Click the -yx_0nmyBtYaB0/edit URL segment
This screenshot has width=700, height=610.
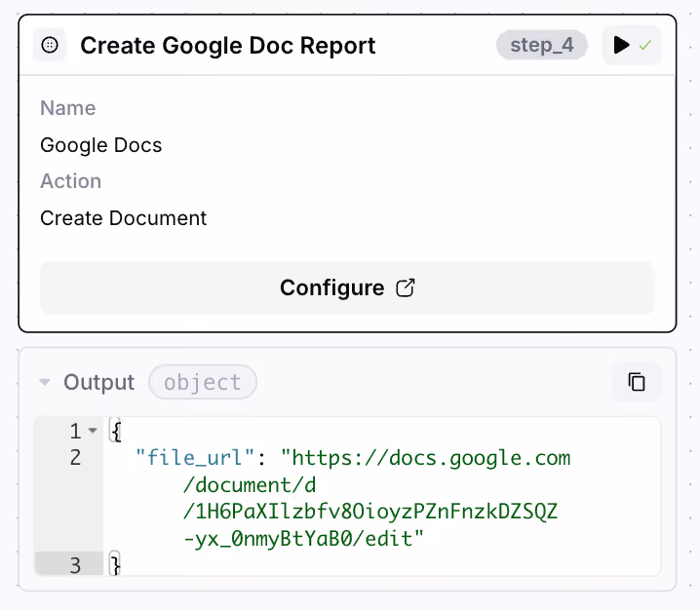coord(303,539)
